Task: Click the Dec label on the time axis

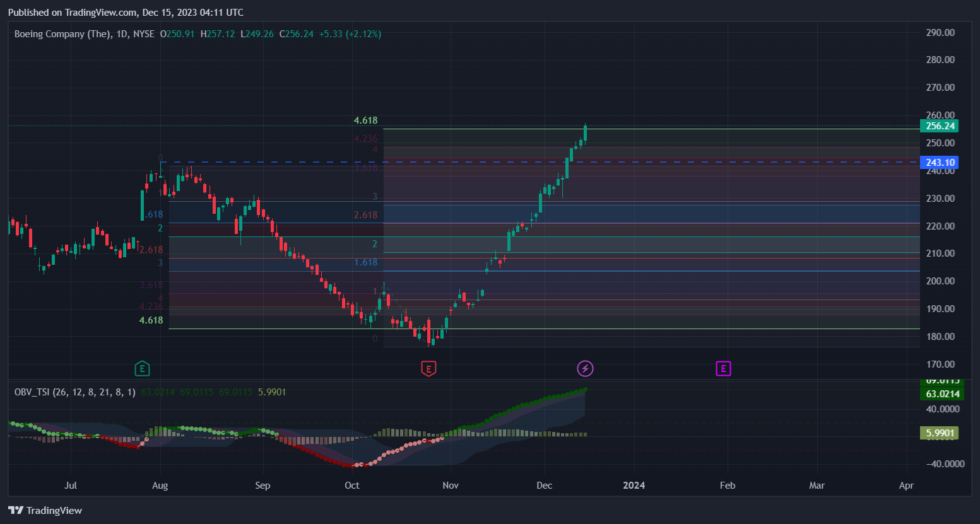Action: [544, 486]
